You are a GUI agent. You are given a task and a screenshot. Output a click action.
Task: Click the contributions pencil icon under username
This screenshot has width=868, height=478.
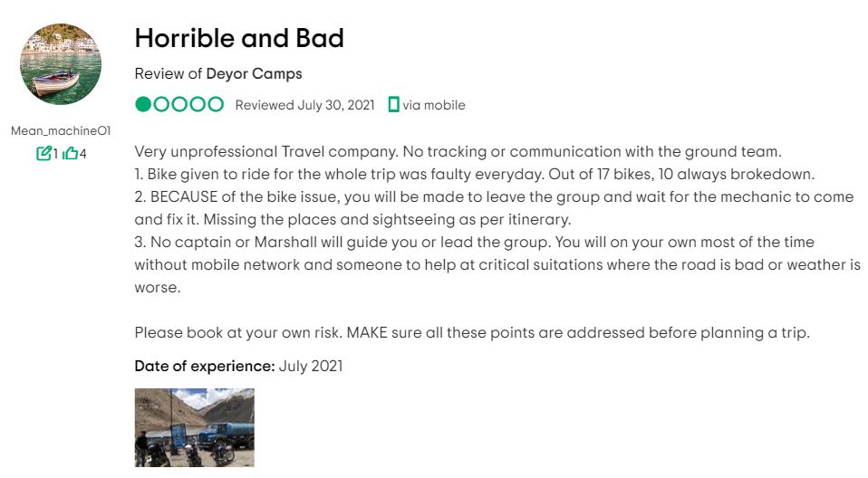coord(43,153)
